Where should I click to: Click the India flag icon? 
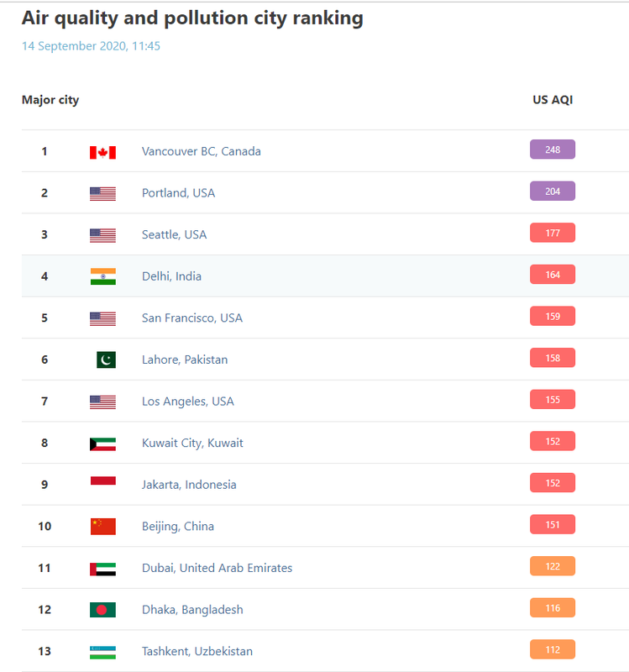102,276
